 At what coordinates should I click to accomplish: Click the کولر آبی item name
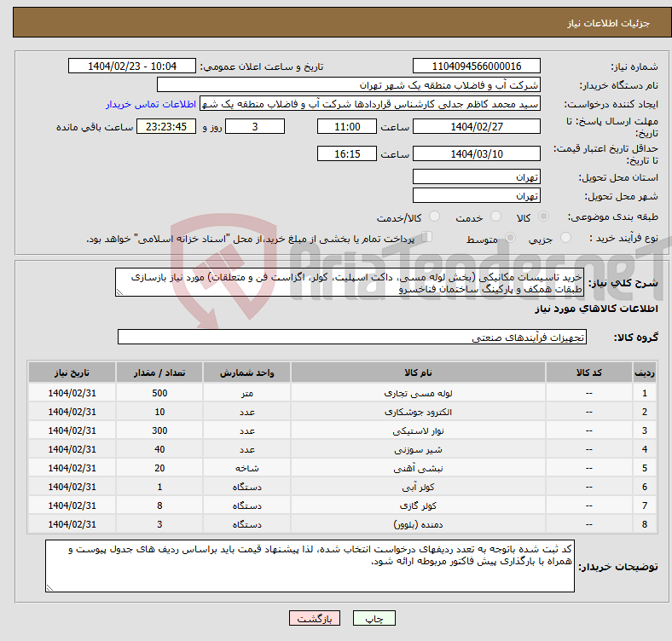(418, 487)
